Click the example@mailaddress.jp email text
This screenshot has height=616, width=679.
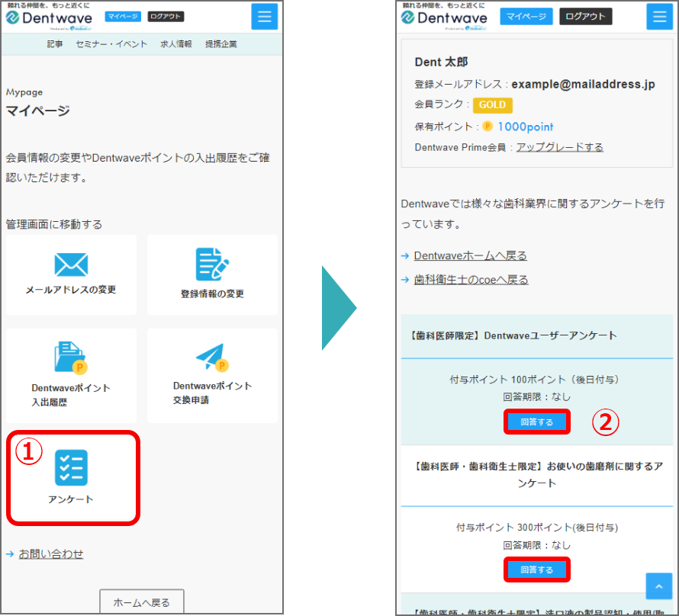[584, 85]
